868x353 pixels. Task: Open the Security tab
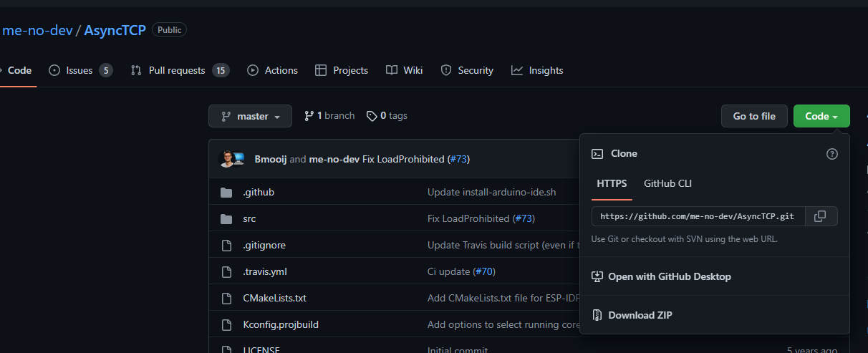click(x=467, y=70)
